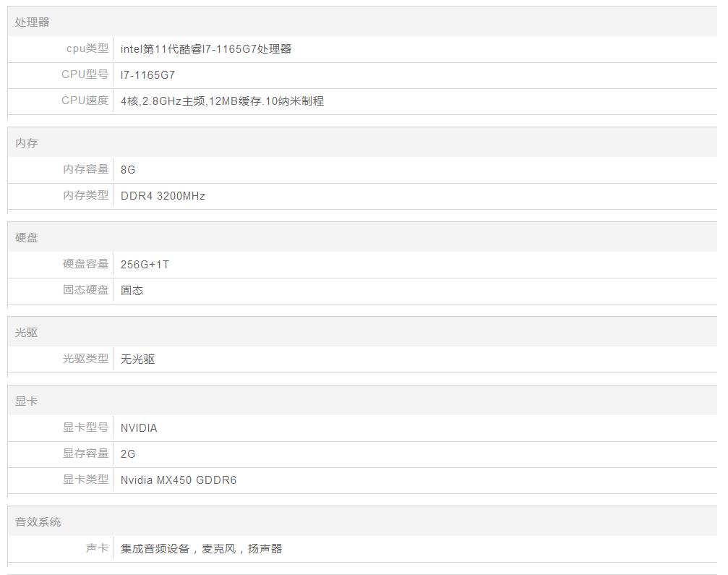Select the 内存类型 row label
Image resolution: width=728 pixels, height=575 pixels.
[x=85, y=195]
